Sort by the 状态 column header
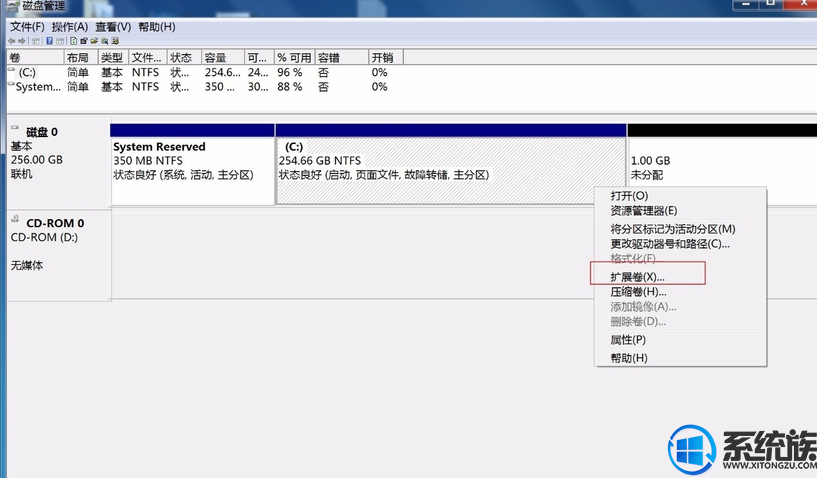Image resolution: width=817 pixels, height=478 pixels. [x=184, y=57]
